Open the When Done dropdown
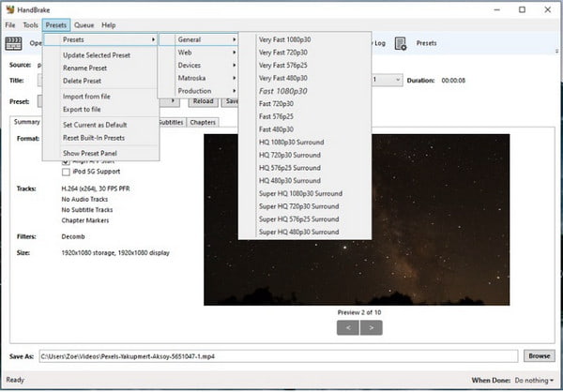 [x=534, y=380]
